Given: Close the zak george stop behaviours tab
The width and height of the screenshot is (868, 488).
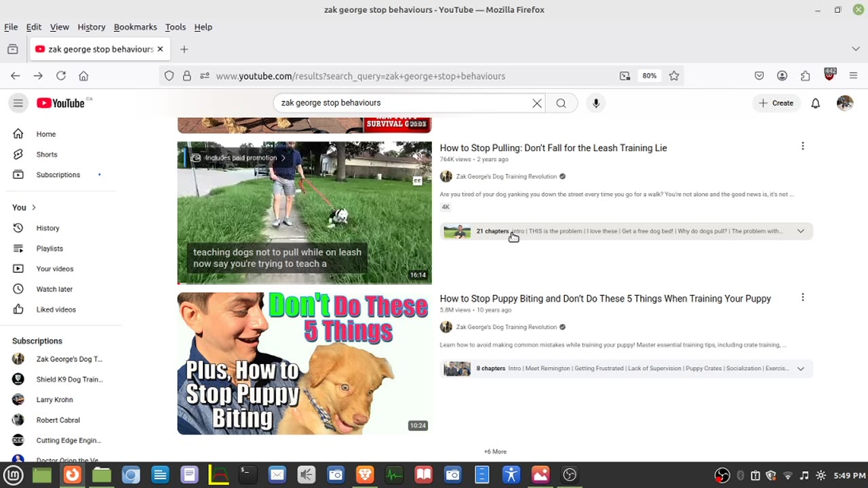Looking at the screenshot, I should click(160, 49).
